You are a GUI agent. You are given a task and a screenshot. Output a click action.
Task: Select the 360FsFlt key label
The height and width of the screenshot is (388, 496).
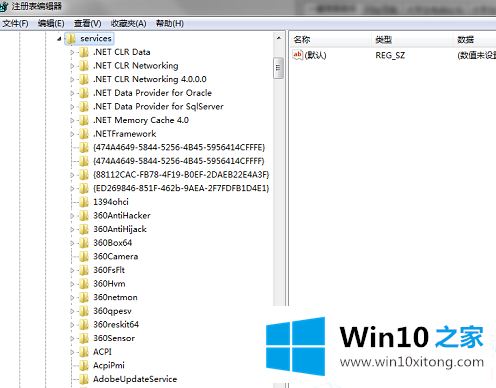click(x=109, y=270)
